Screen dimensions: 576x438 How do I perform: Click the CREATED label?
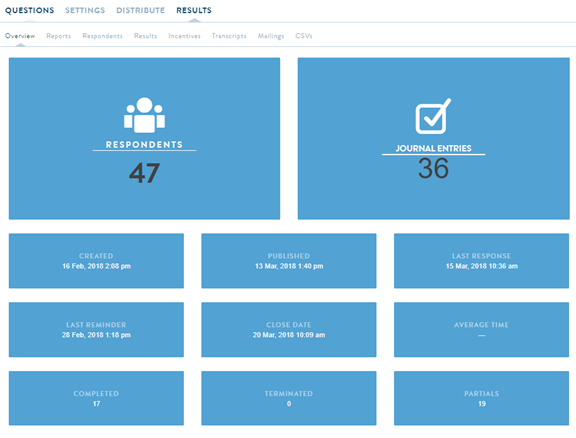pyautogui.click(x=96, y=256)
